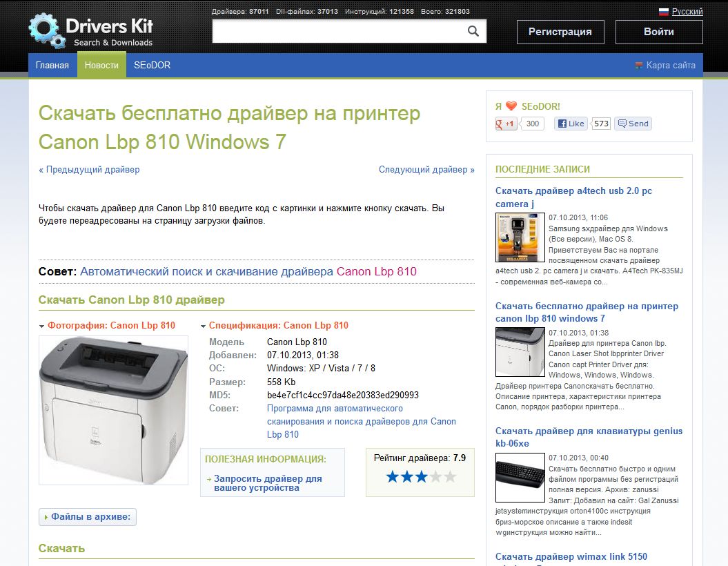
Task: Focus the site search input field
Action: [338, 31]
